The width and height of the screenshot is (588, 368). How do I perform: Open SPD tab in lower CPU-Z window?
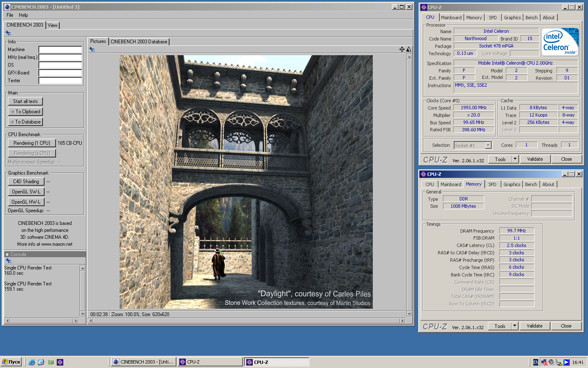tap(492, 184)
